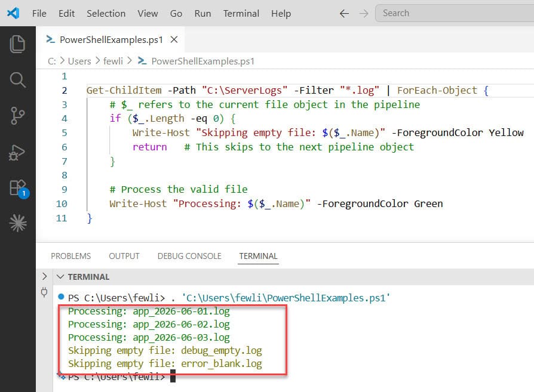Image resolution: width=534 pixels, height=392 pixels.
Task: Click line number 6 in gutter
Action: (x=65, y=147)
